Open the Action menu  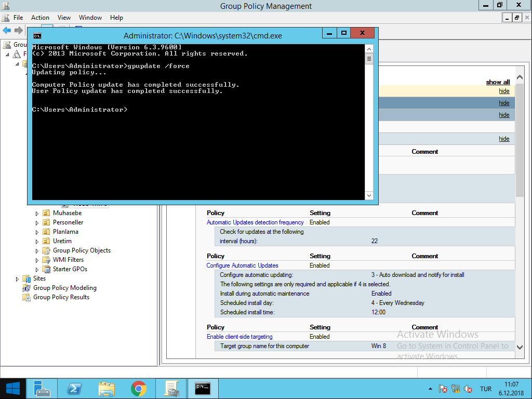[x=40, y=18]
